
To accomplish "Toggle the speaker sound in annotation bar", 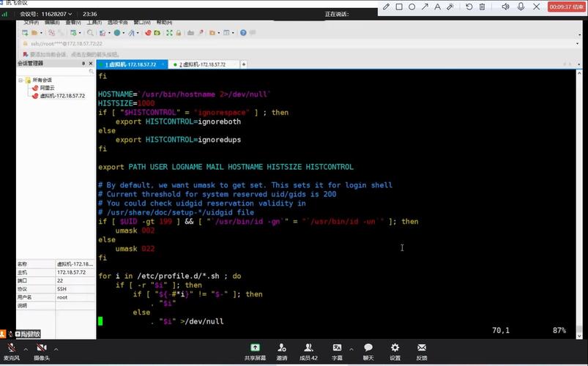I will point(505,7).
